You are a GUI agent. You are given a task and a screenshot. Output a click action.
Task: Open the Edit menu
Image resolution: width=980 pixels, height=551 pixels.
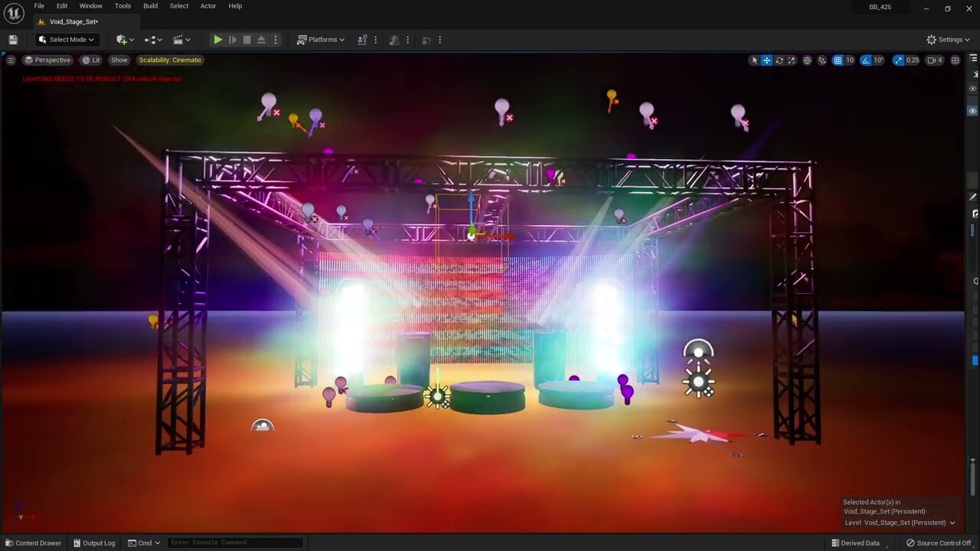click(x=62, y=6)
